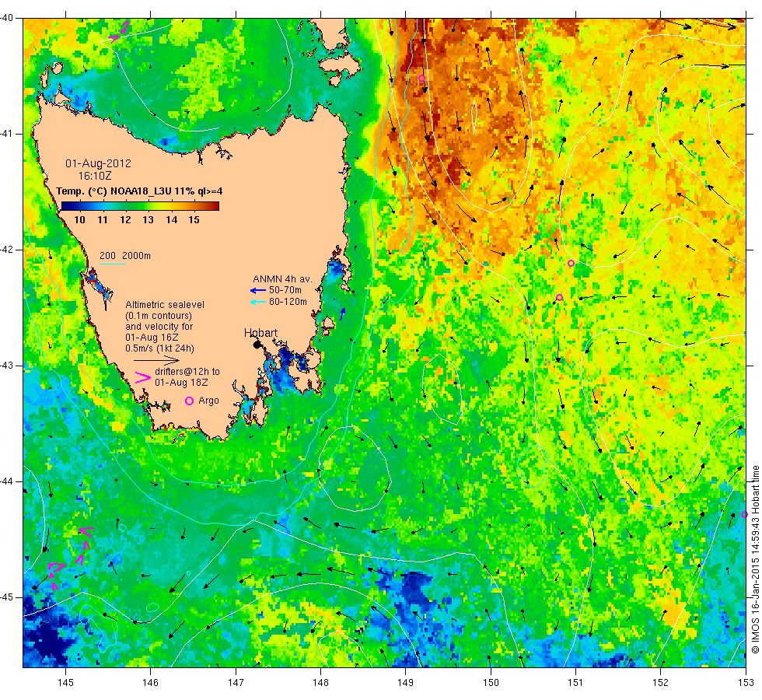
Task: Click the Argo float marker near 151, -42.1
Action: [571, 264]
